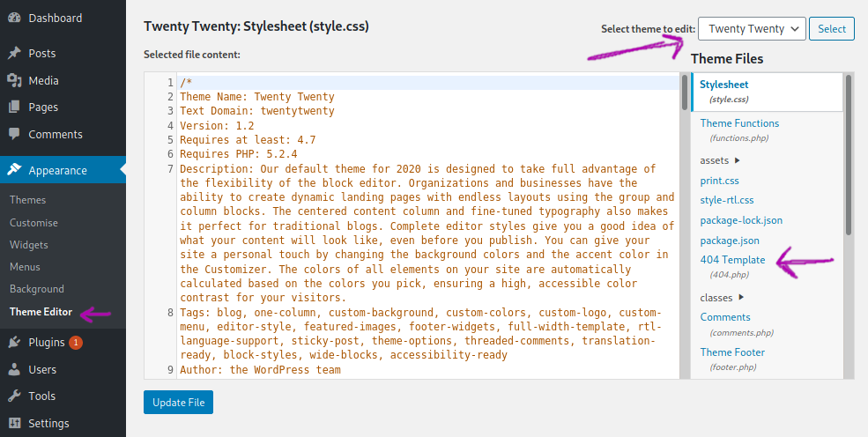Expand the assets folder
The height and width of the screenshot is (437, 868).
720,160
